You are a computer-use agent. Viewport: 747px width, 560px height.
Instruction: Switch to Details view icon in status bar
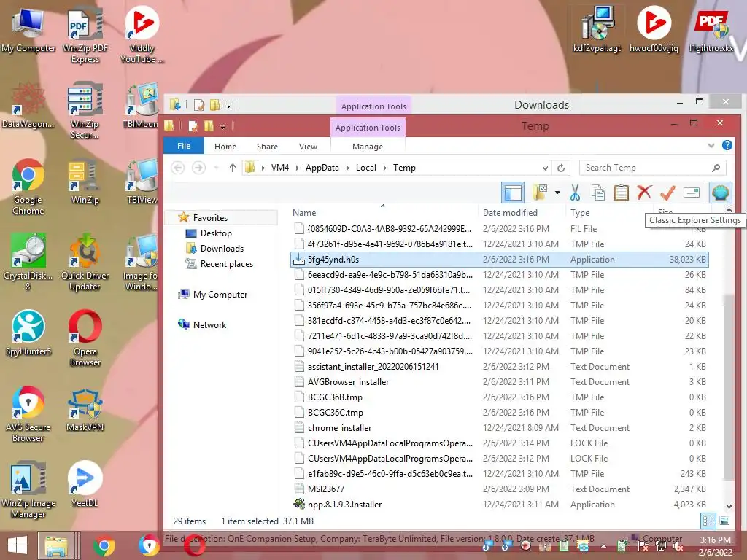click(708, 521)
